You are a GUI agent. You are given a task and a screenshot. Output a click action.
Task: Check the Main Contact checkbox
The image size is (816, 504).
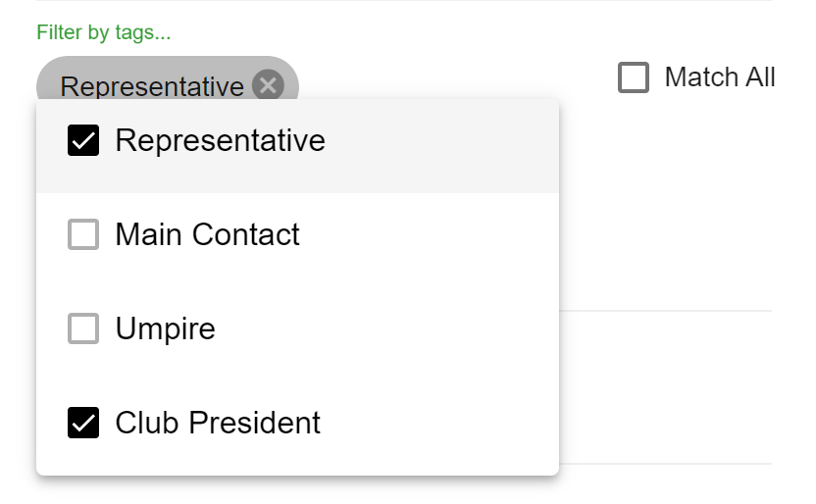click(x=83, y=234)
